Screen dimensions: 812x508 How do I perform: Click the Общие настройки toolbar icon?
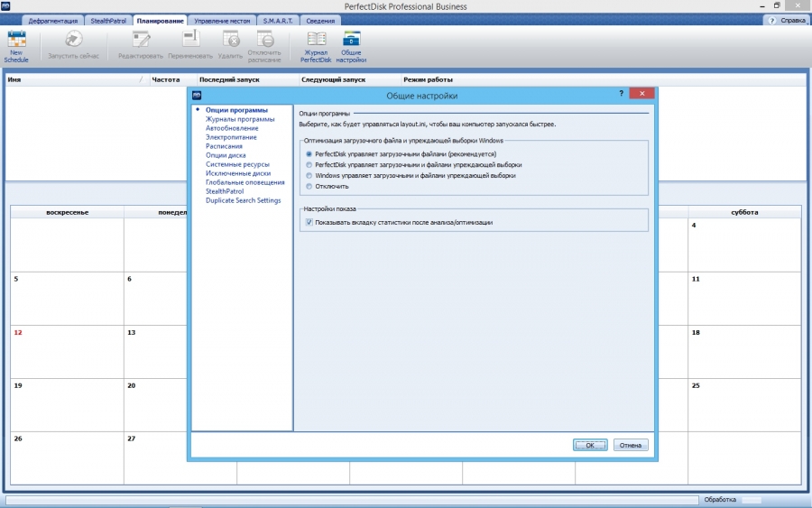pyautogui.click(x=351, y=40)
